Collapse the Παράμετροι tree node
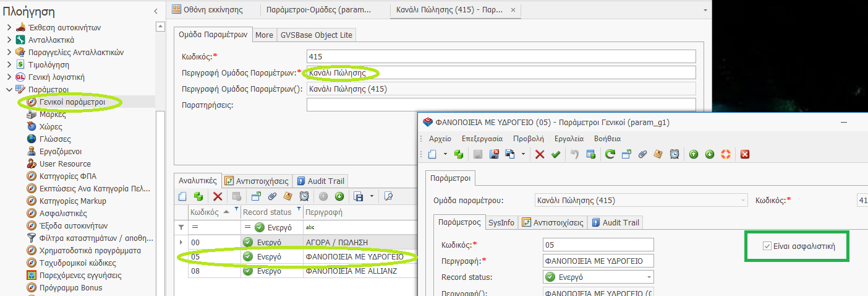The width and height of the screenshot is (868, 296). tap(9, 89)
